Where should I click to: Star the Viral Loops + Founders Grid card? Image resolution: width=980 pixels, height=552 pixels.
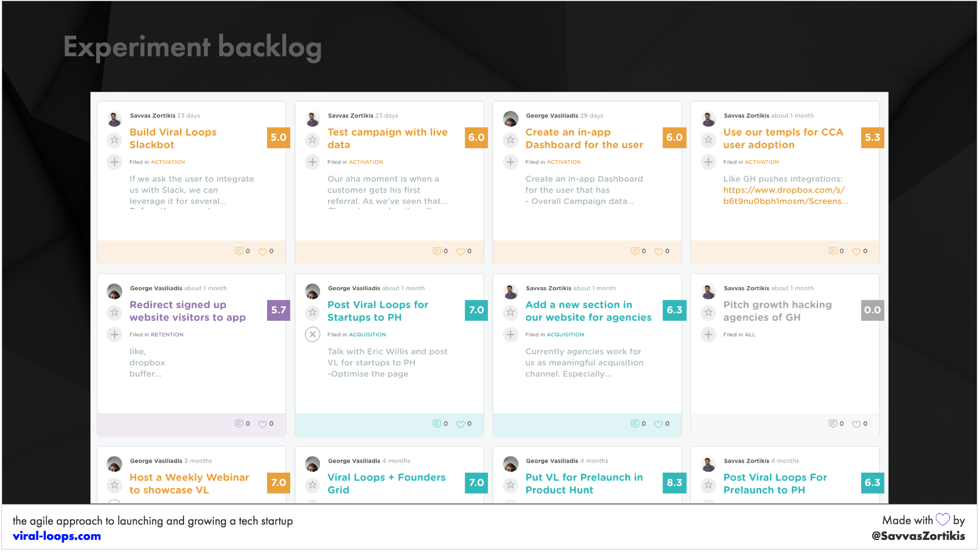[x=313, y=485]
